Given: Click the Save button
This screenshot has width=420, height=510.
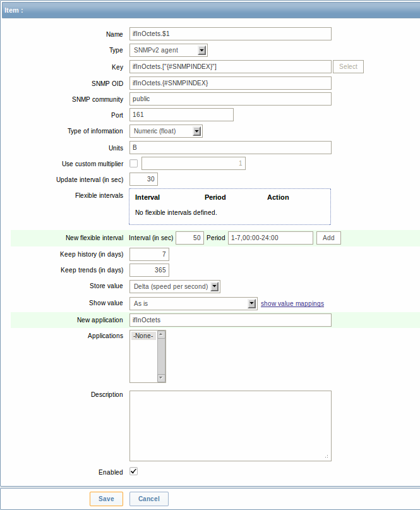Looking at the screenshot, I should [x=106, y=499].
